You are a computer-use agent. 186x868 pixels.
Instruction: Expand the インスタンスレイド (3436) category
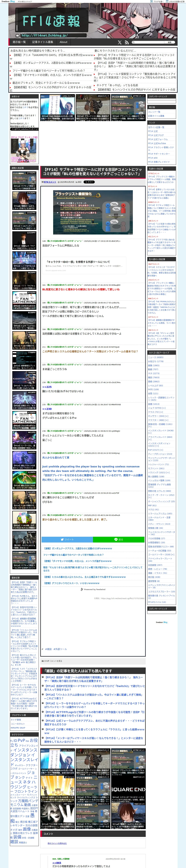pyautogui.click(x=161, y=432)
